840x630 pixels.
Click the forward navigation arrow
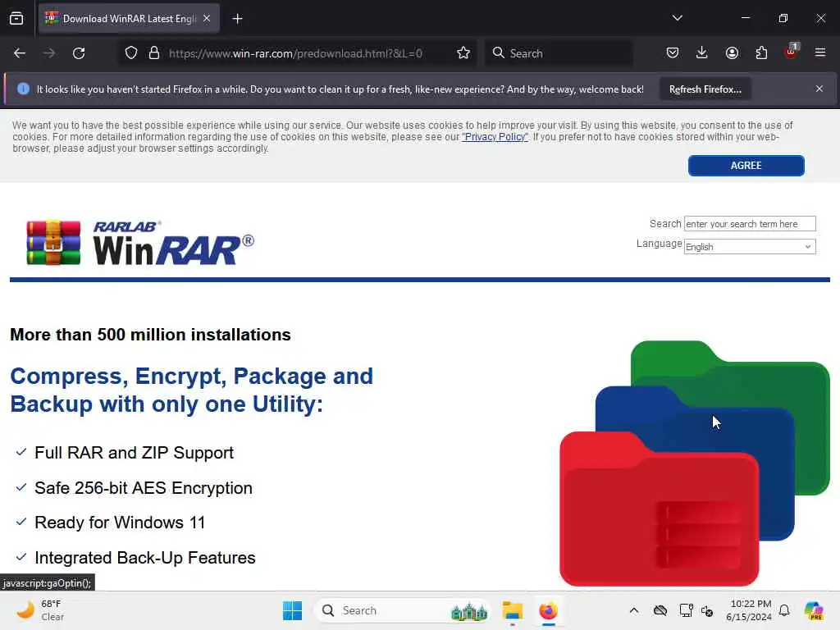(48, 53)
